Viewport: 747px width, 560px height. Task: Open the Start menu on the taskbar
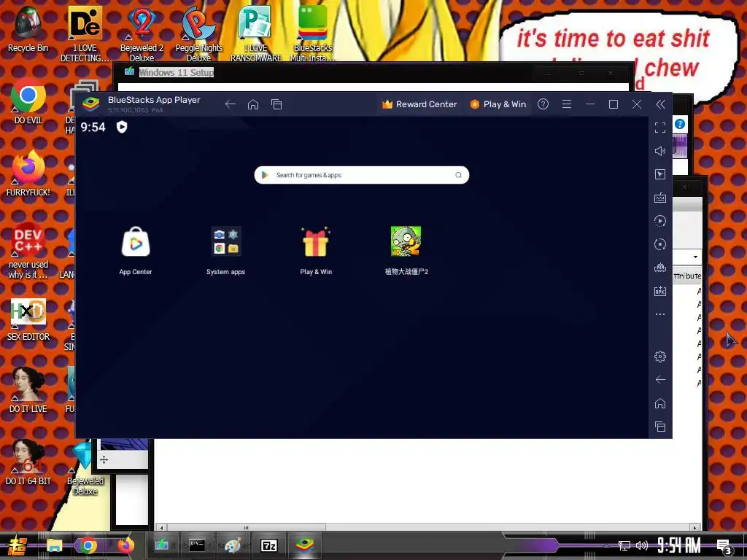coord(18,545)
